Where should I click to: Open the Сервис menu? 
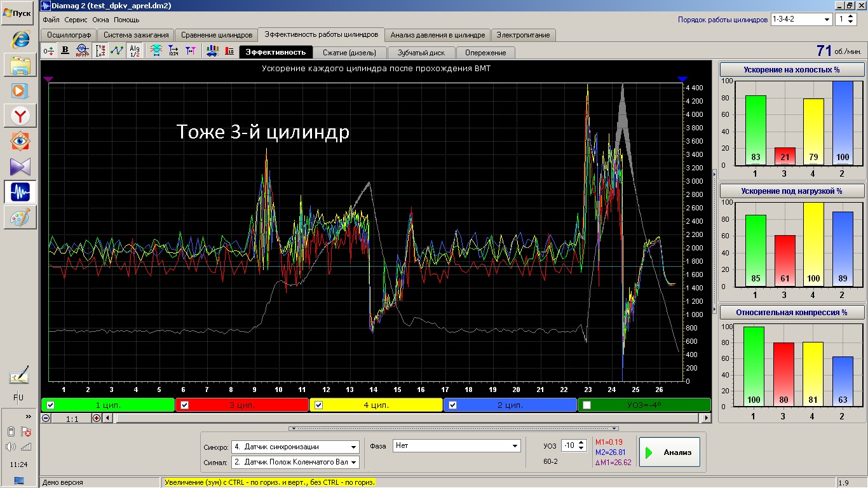tap(76, 20)
